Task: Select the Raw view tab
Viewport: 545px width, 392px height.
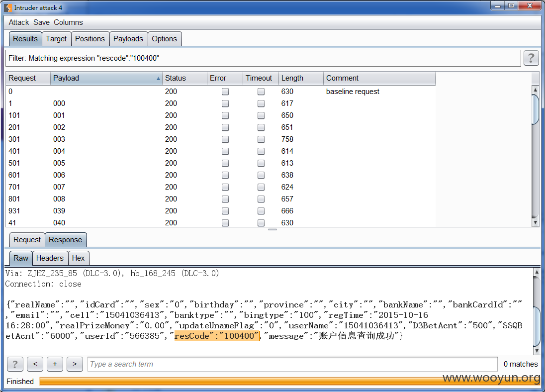Action: (x=21, y=258)
